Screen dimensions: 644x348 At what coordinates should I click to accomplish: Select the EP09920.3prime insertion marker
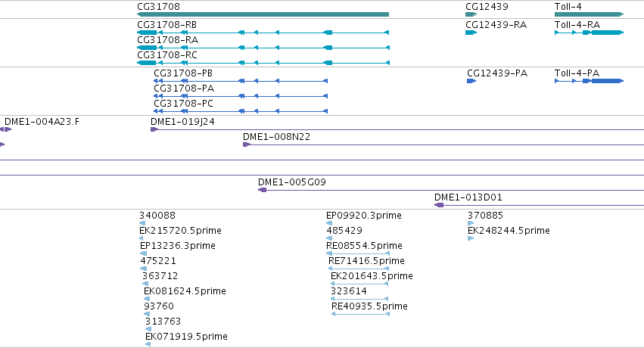[329, 223]
